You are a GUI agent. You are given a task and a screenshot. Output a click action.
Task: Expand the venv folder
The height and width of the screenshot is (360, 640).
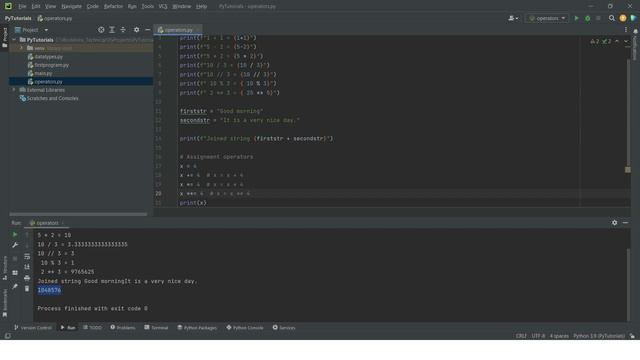coord(22,48)
